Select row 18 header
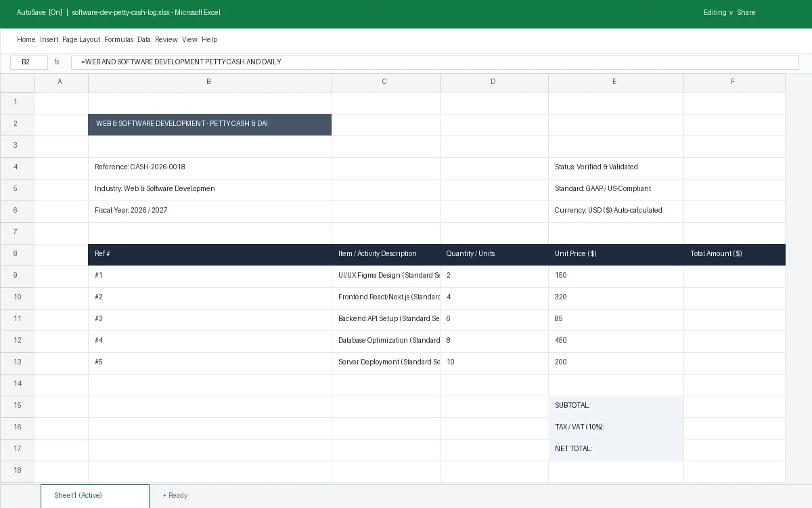812x508 pixels. coord(17,471)
